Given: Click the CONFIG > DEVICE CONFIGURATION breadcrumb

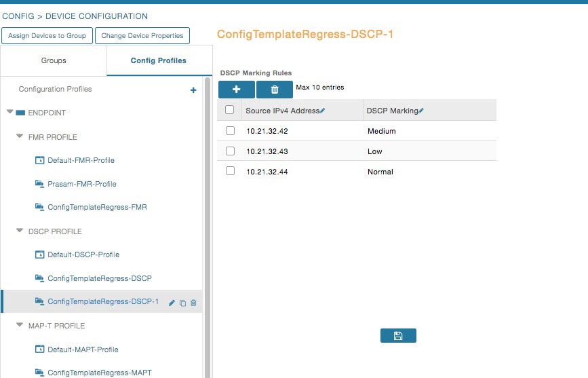Looking at the screenshot, I should pyautogui.click(x=75, y=16).
